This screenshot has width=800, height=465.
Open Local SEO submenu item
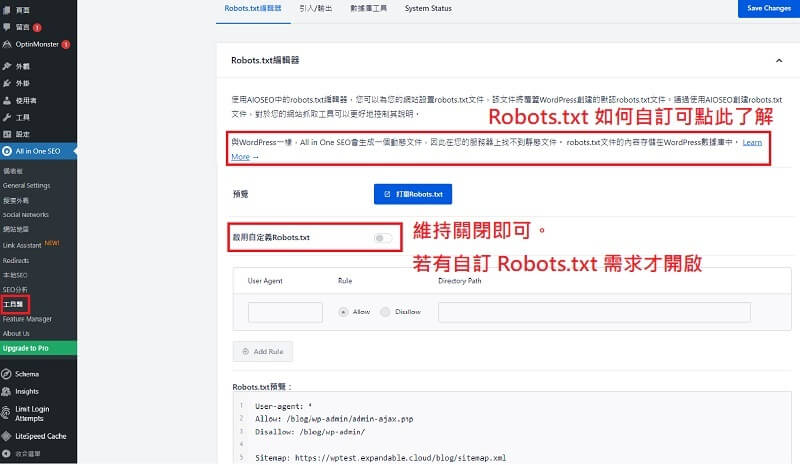(15, 275)
